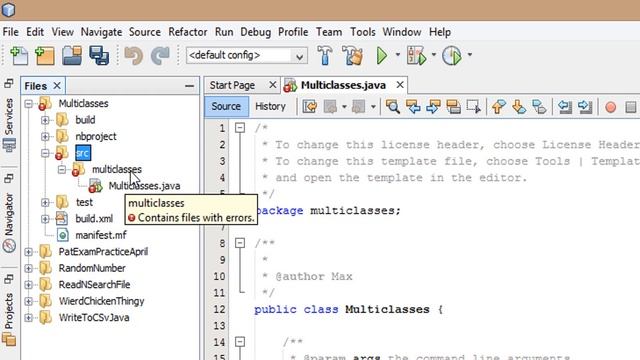Open the Debug menu
Image resolution: width=640 pixels, height=360 pixels.
point(256,32)
